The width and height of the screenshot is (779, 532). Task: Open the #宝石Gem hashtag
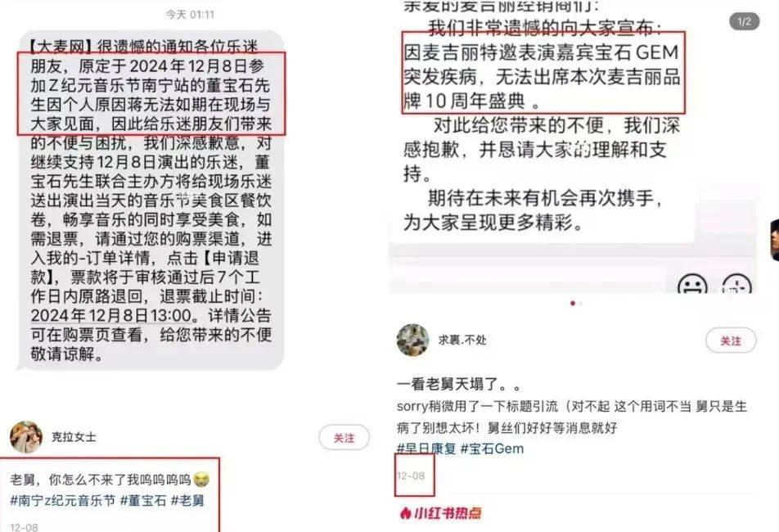coord(492,449)
